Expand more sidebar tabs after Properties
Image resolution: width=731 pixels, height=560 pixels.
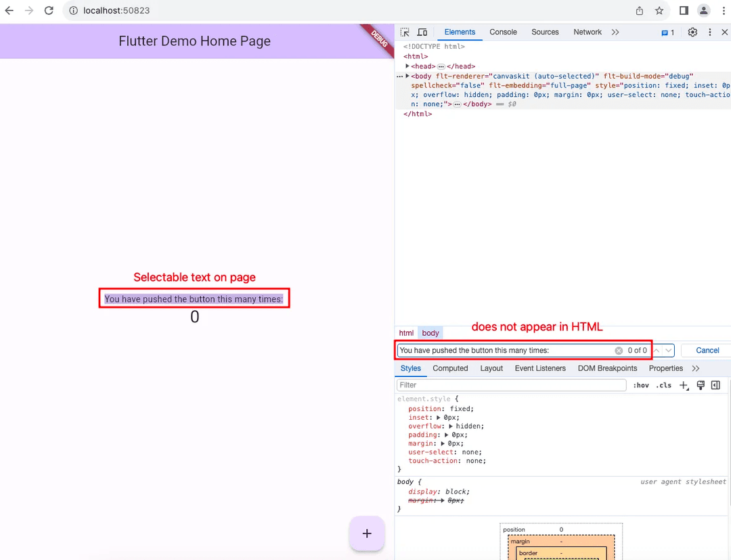(x=696, y=368)
